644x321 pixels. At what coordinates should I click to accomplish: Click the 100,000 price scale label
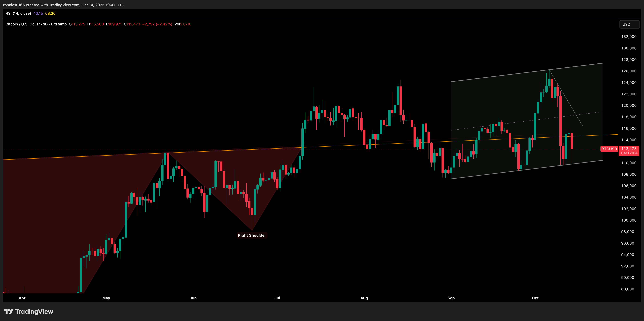[x=629, y=220]
